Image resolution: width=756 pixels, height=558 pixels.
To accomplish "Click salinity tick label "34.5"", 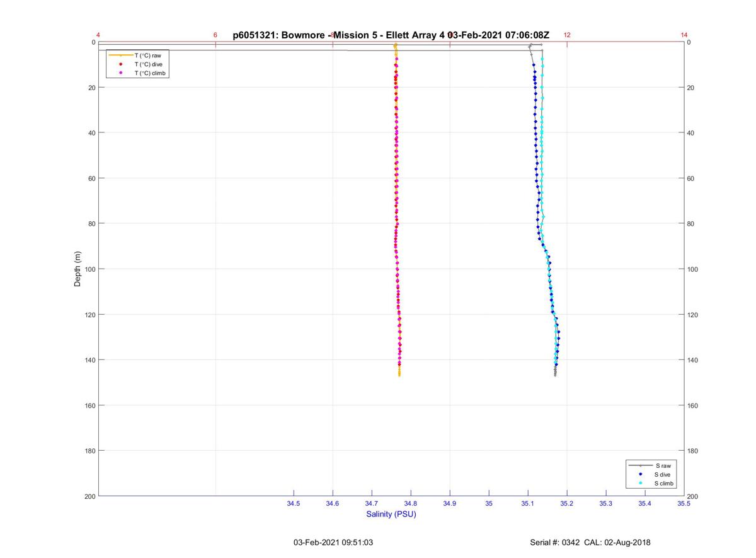I will tap(294, 503).
